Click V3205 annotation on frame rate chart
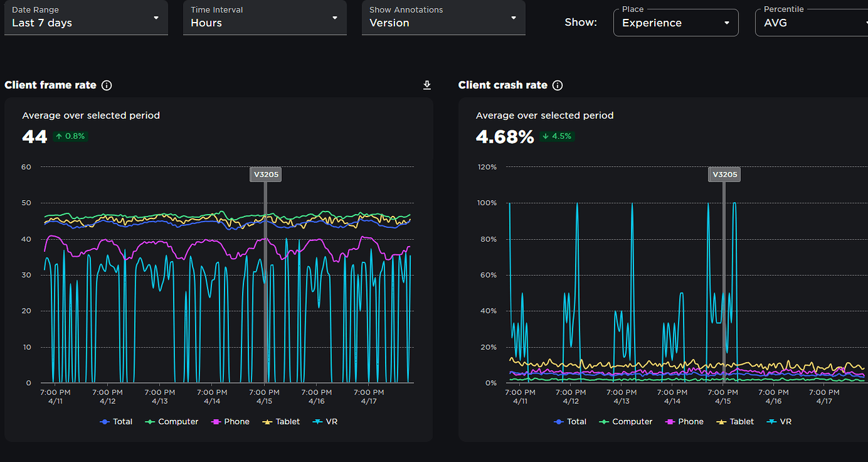This screenshot has width=868, height=462. 265,174
